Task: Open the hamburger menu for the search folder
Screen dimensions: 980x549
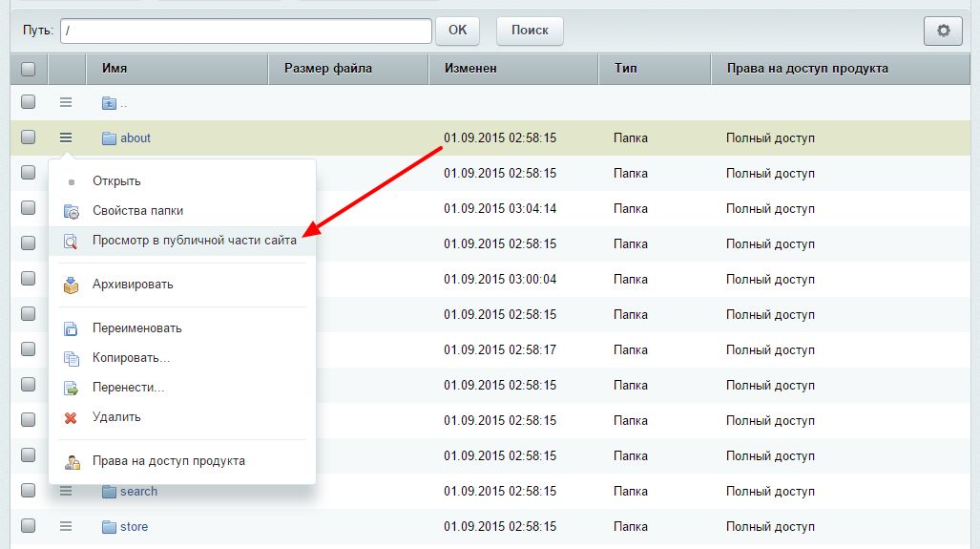Action: (x=66, y=491)
